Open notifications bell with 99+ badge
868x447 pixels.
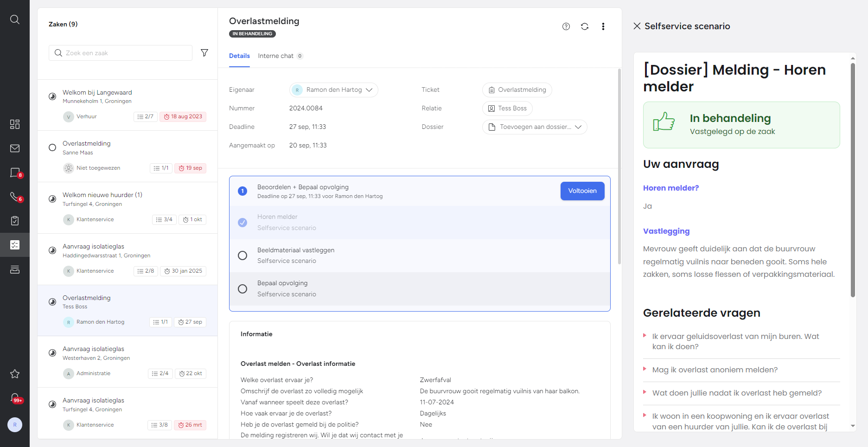click(15, 398)
